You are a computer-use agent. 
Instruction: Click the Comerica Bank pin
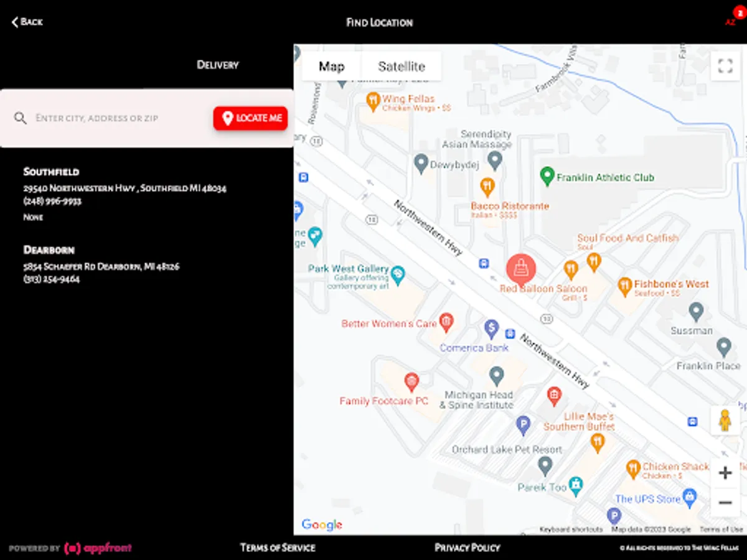point(491,328)
